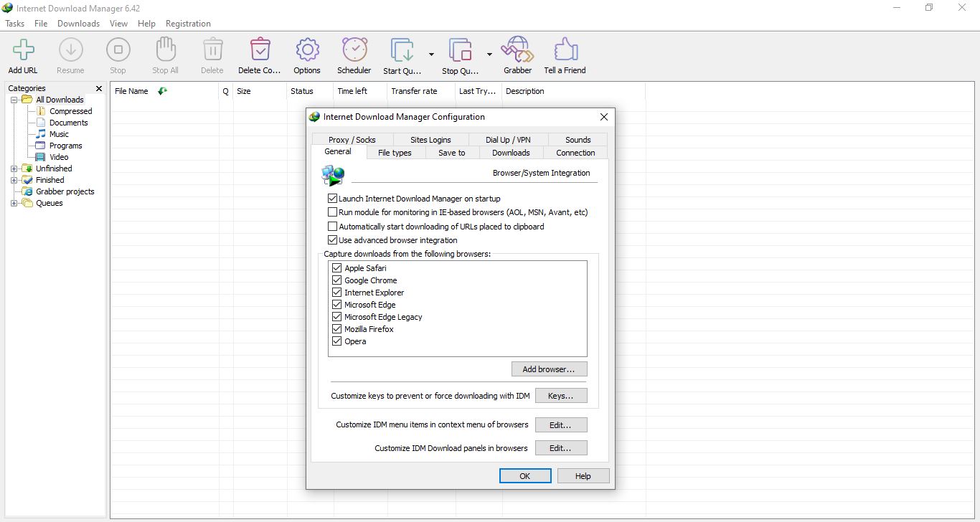
Task: Select the Compressed category folder
Action: [x=70, y=111]
